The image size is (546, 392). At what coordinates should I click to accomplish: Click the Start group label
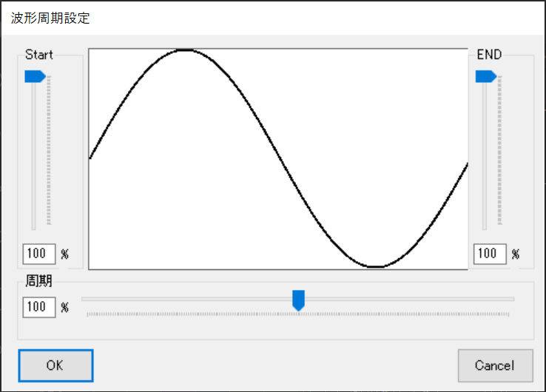pos(38,55)
